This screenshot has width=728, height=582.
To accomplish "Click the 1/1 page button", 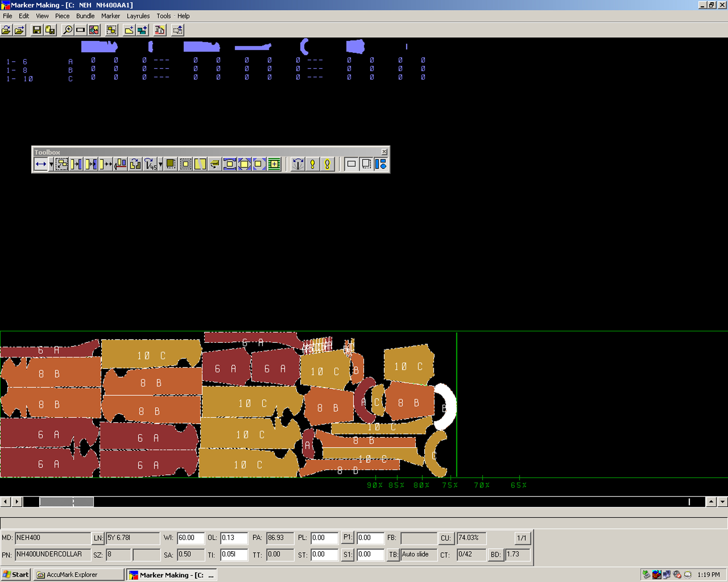I will (522, 538).
